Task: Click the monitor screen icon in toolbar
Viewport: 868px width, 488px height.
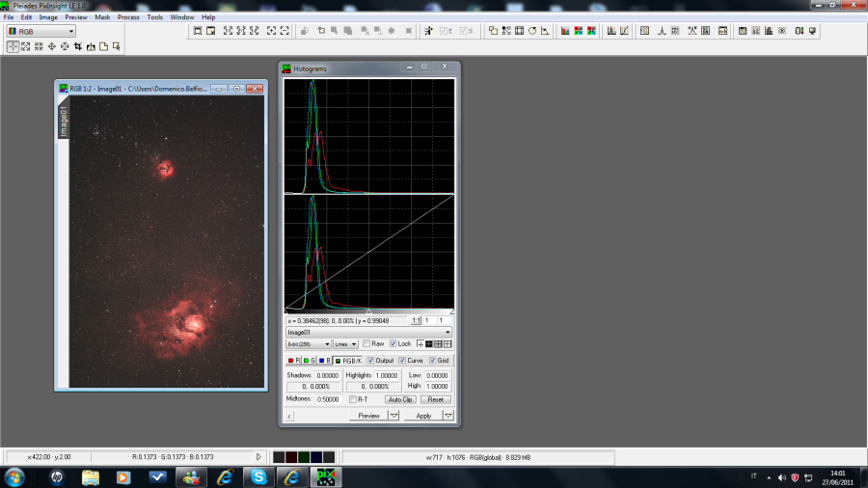Action: [812, 31]
